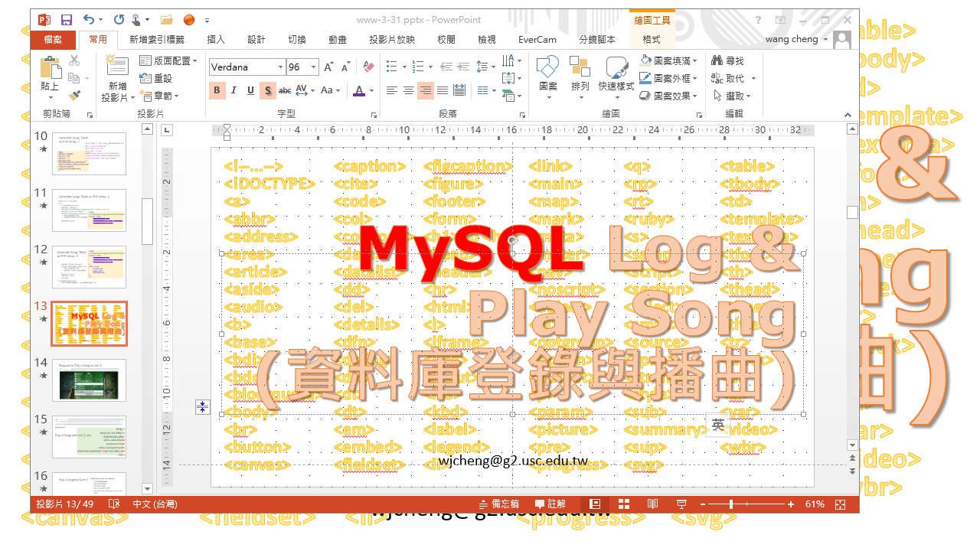The width and height of the screenshot is (980, 551).
Task: Switch to slide sorter view
Action: tap(624, 504)
